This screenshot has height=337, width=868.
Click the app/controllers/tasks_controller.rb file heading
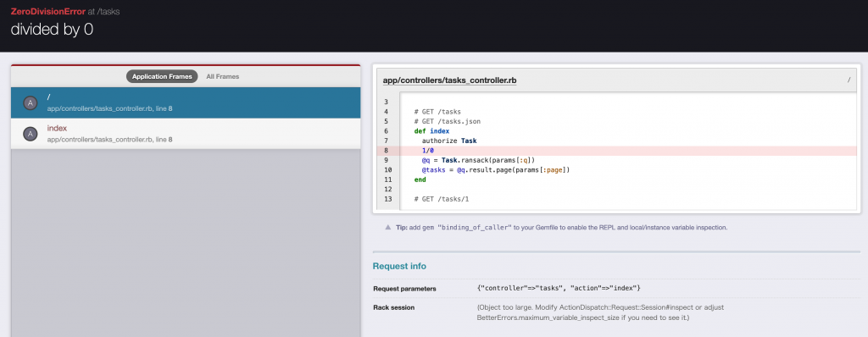point(449,80)
